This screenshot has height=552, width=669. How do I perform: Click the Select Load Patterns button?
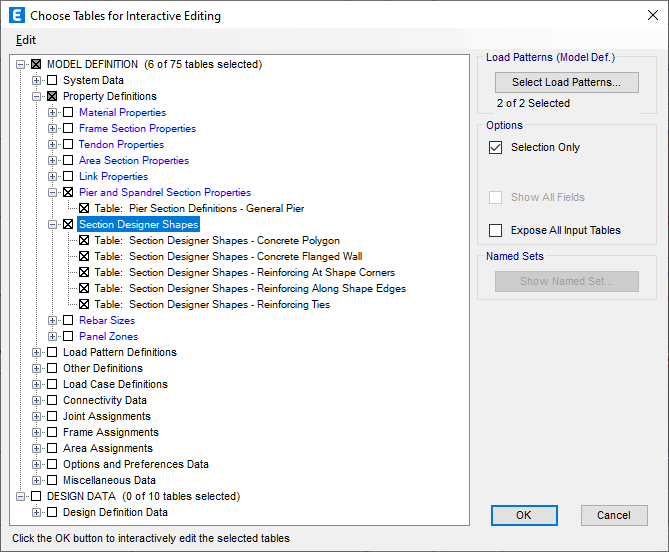pyautogui.click(x=567, y=82)
